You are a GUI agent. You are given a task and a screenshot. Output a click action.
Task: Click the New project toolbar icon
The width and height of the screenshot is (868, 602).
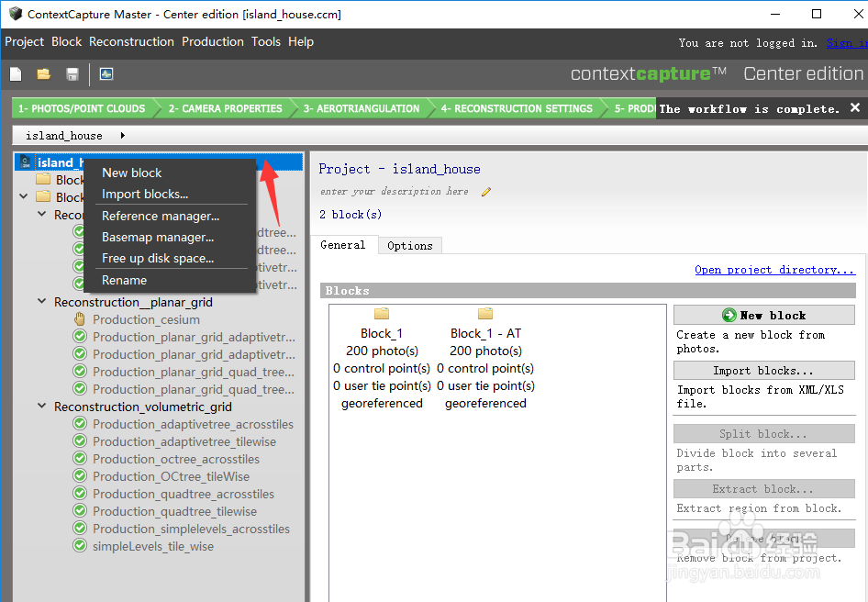[x=16, y=74]
